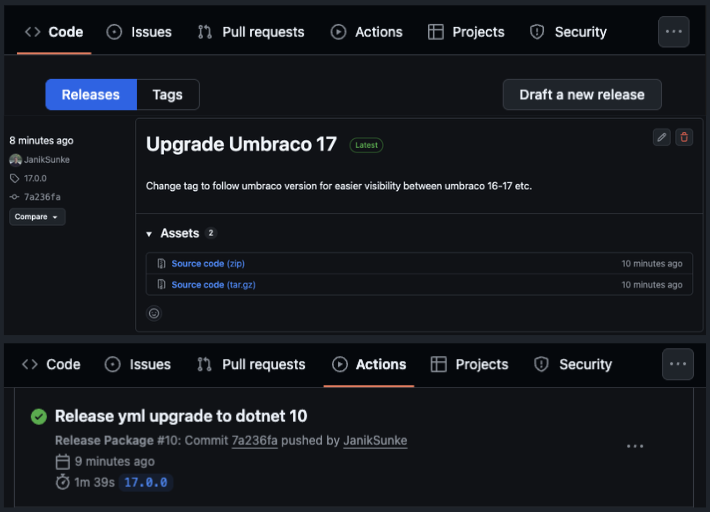Screen dimensions: 710x512
Task: Open Security tab in lower navigation bar
Action: point(573,364)
